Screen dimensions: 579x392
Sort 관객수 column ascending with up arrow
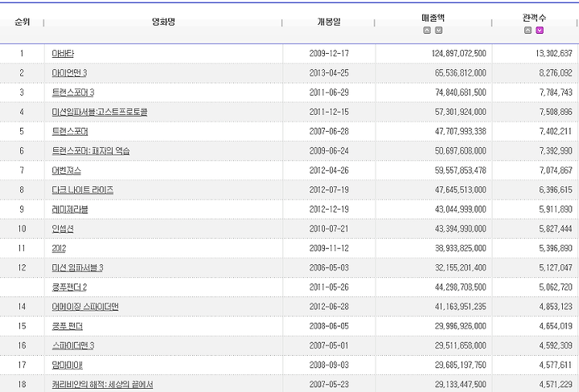pyautogui.click(x=528, y=31)
